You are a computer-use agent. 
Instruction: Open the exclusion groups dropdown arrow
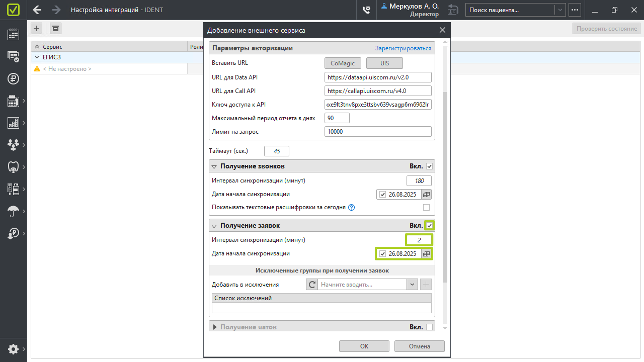click(413, 285)
